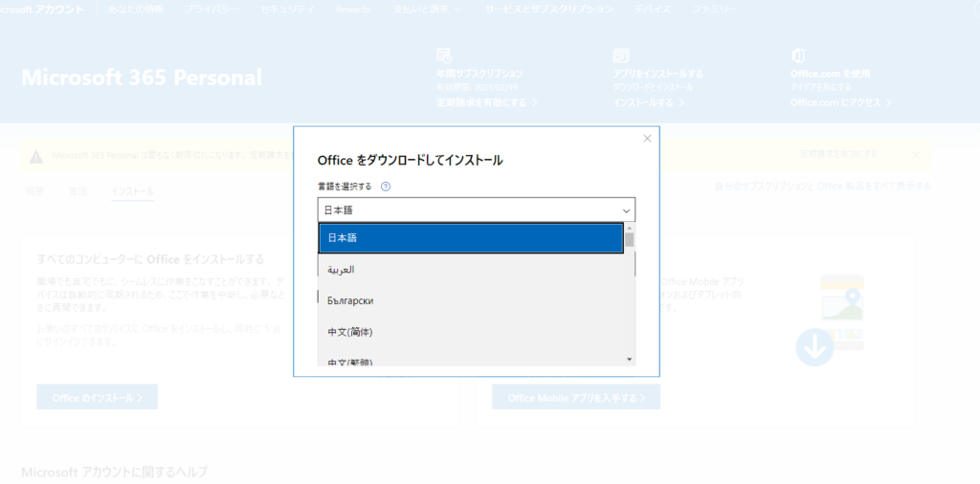Choose Български from the language list
Image resolution: width=980 pixels, height=484 pixels.
[x=471, y=300]
